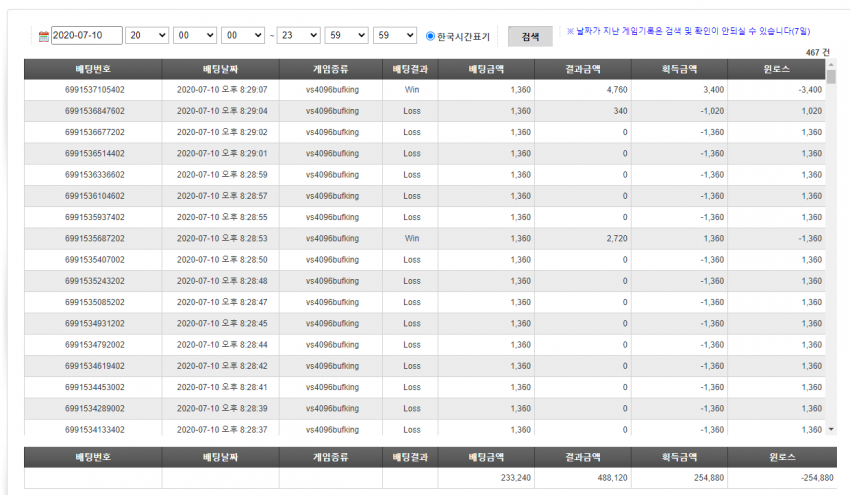Click the 윈로스 column header at top
The height and width of the screenshot is (495, 850).
[x=776, y=69]
